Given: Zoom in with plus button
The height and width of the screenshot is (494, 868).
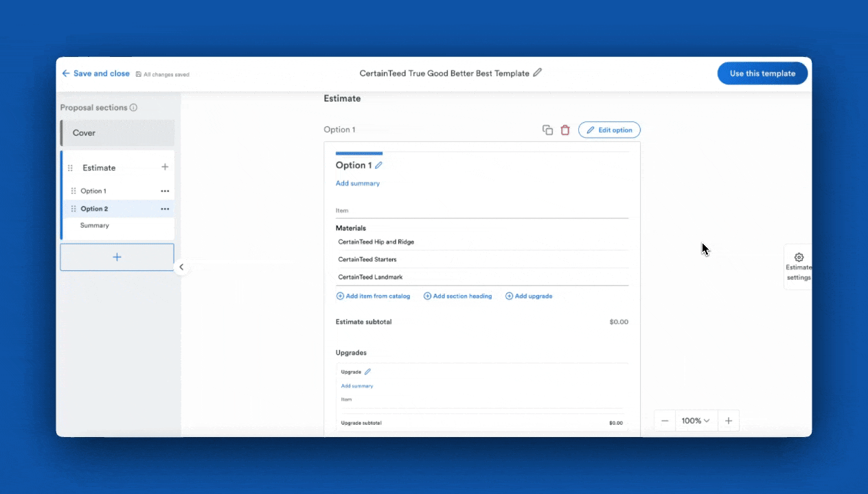Looking at the screenshot, I should [729, 421].
